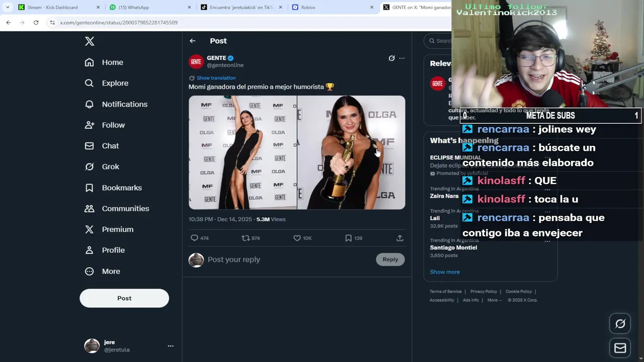Click the 5.3M Views count
This screenshot has height=362, width=644.
(x=271, y=219)
